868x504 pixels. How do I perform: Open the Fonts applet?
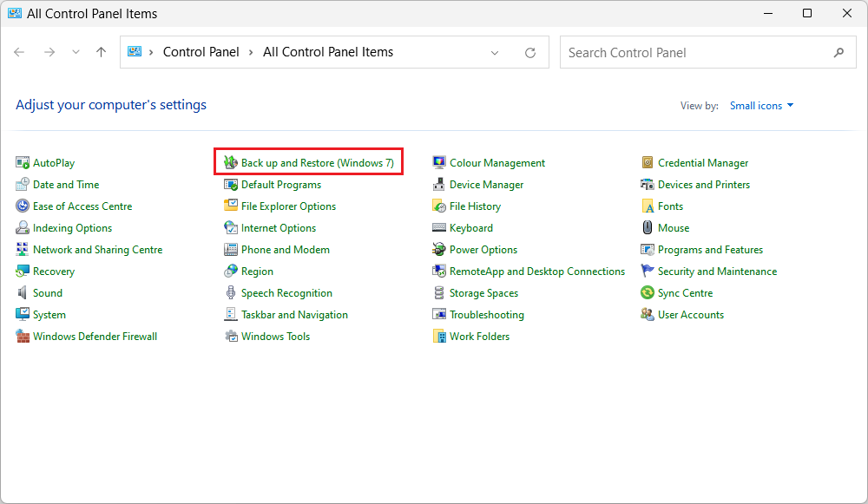tap(669, 206)
